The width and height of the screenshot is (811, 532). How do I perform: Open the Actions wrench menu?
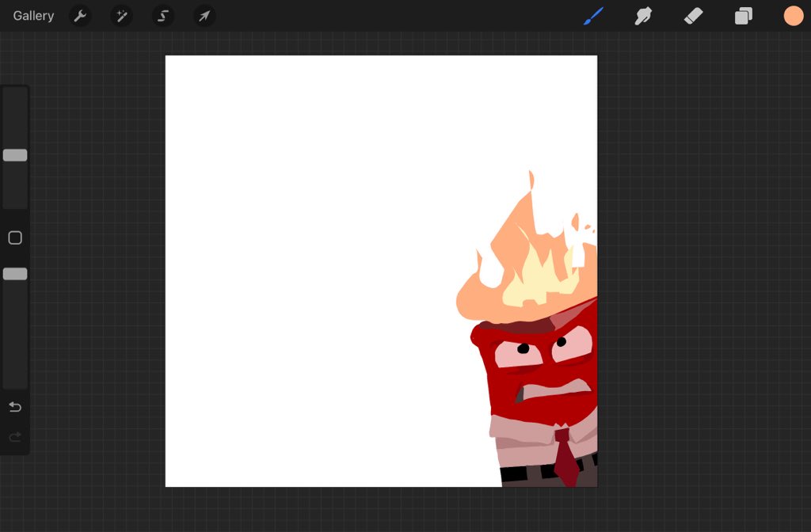80,16
